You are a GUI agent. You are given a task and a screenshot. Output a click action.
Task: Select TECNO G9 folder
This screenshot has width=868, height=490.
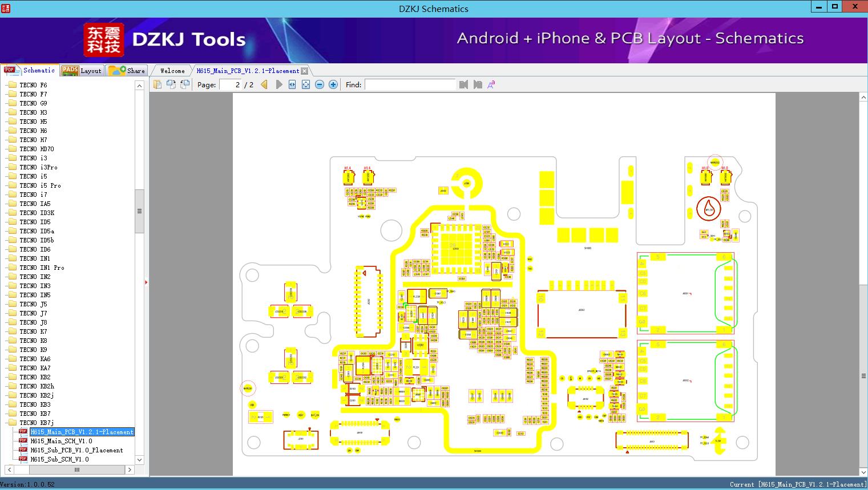33,103
